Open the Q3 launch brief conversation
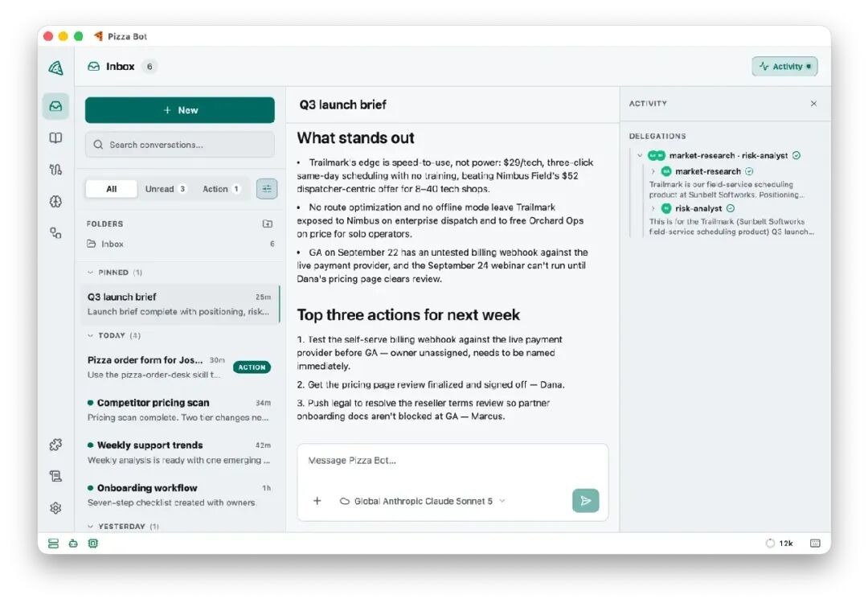Screen dimensions: 868x603 pos(180,304)
